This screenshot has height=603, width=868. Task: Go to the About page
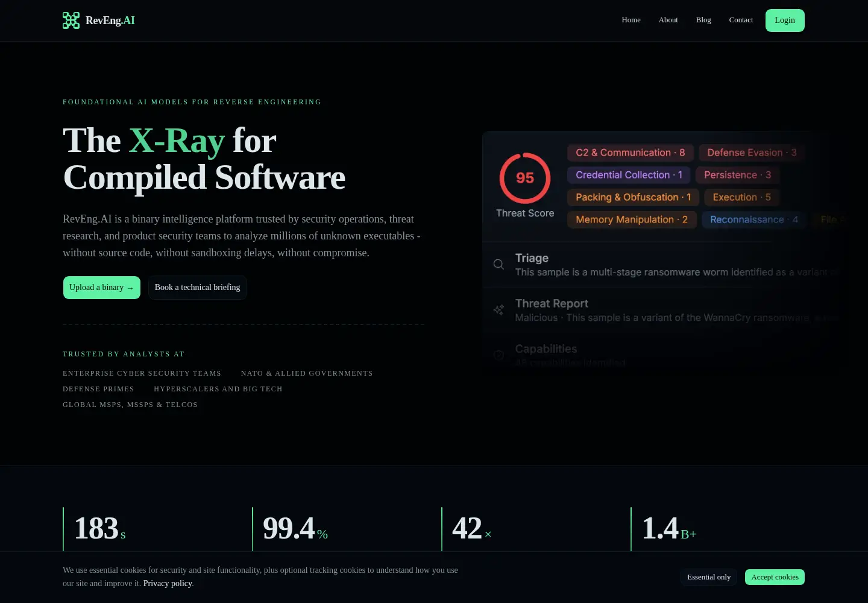[x=668, y=20]
